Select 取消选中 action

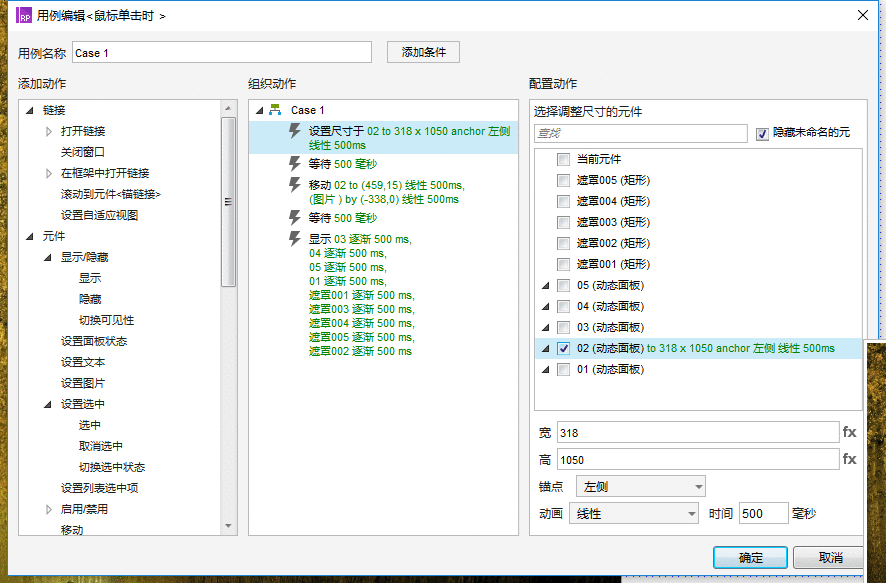point(101,446)
